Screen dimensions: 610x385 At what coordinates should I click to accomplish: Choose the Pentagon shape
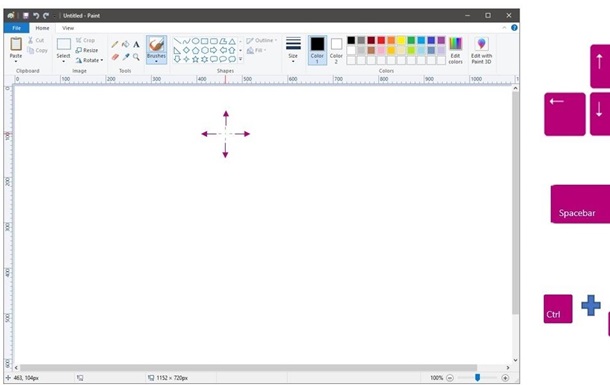pos(196,51)
